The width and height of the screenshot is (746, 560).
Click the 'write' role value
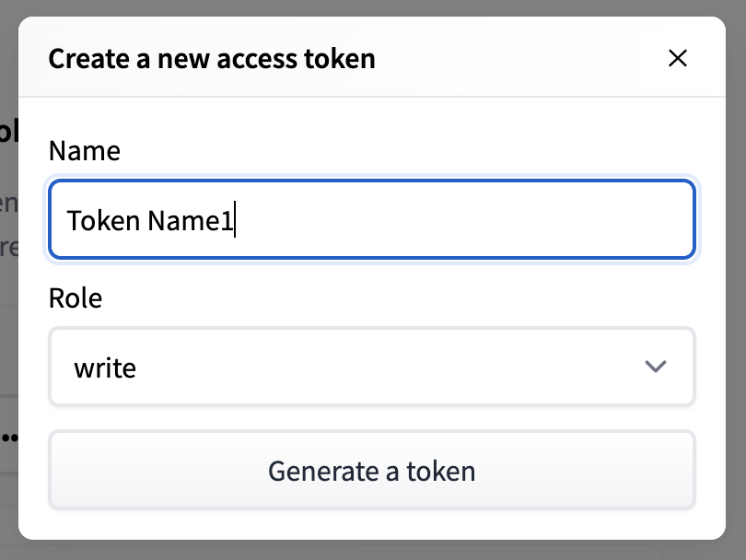coord(105,368)
